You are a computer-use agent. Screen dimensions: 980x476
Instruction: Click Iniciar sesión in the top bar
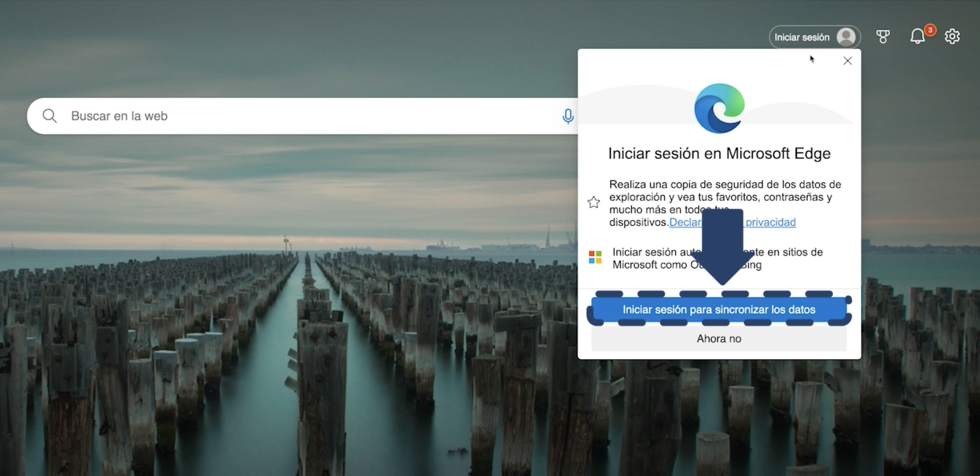(802, 37)
